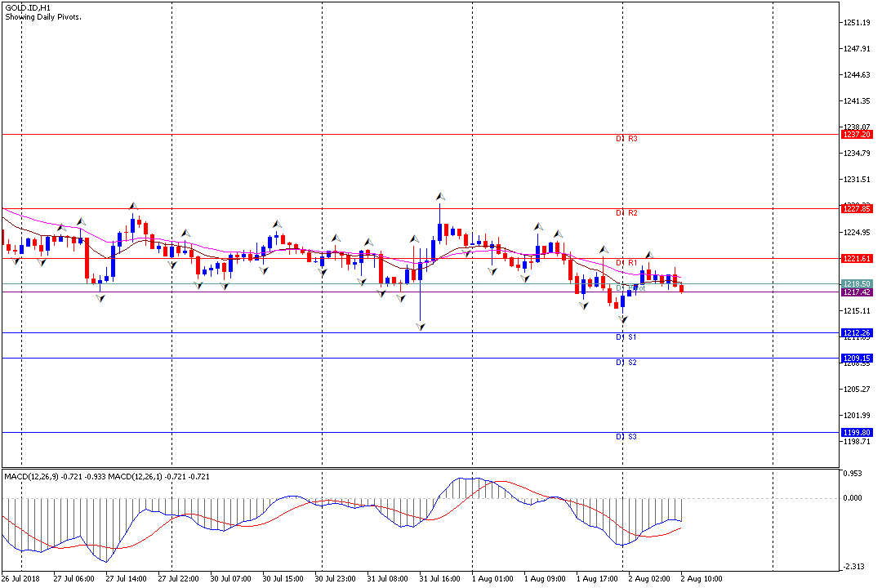This screenshot has width=882, height=588.
Task: Select the D1 R3 pivot label
Action: [626, 138]
